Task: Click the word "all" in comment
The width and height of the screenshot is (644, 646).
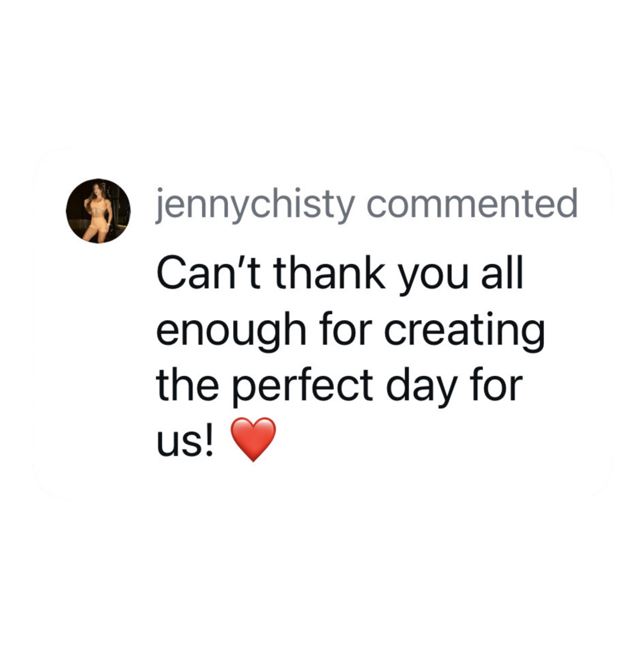Action: coord(502,273)
